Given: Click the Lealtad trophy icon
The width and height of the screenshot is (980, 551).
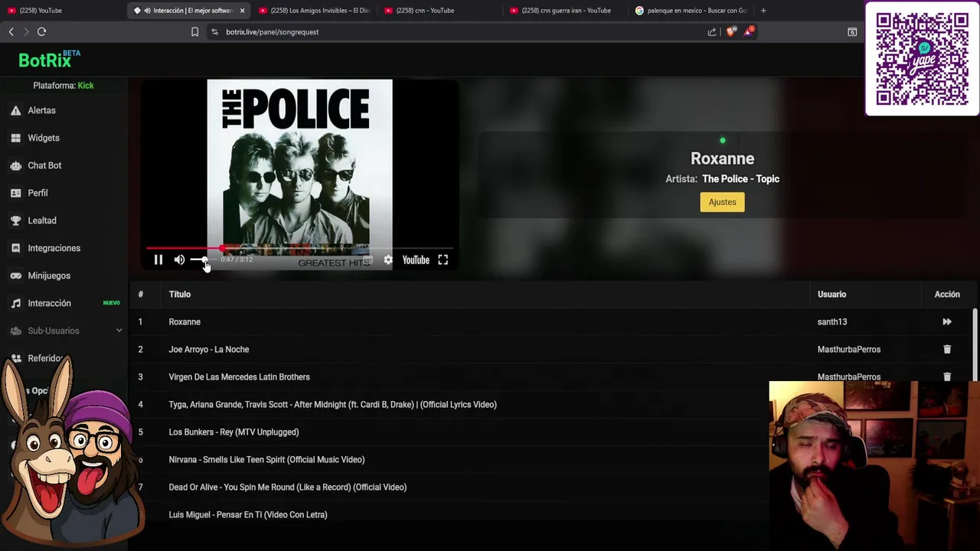Looking at the screenshot, I should [15, 220].
